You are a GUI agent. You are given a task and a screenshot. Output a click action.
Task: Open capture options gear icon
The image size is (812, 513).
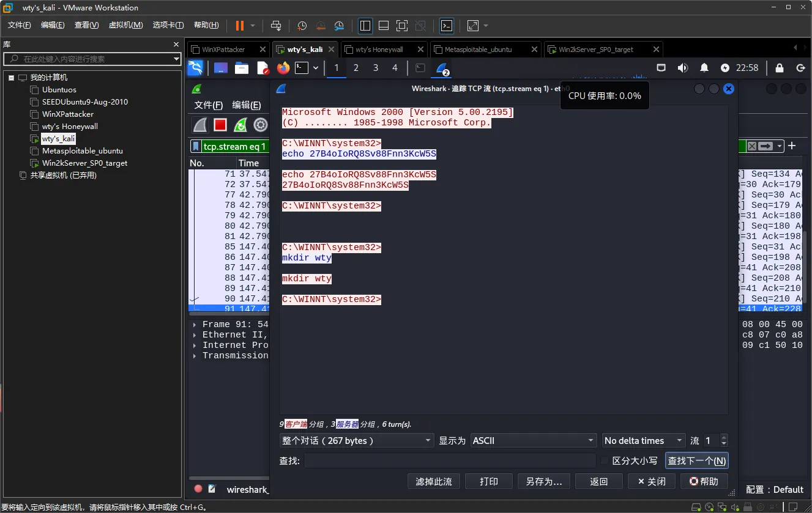[261, 125]
